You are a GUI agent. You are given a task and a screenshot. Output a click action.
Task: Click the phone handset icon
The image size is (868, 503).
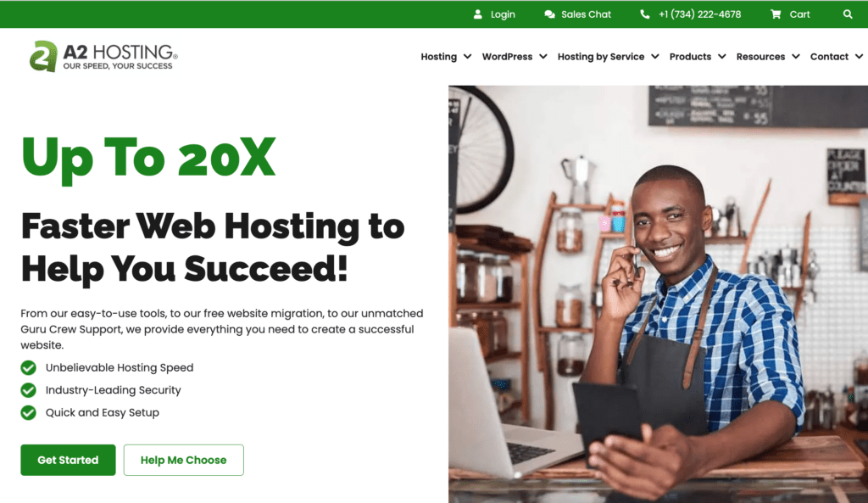click(x=645, y=14)
